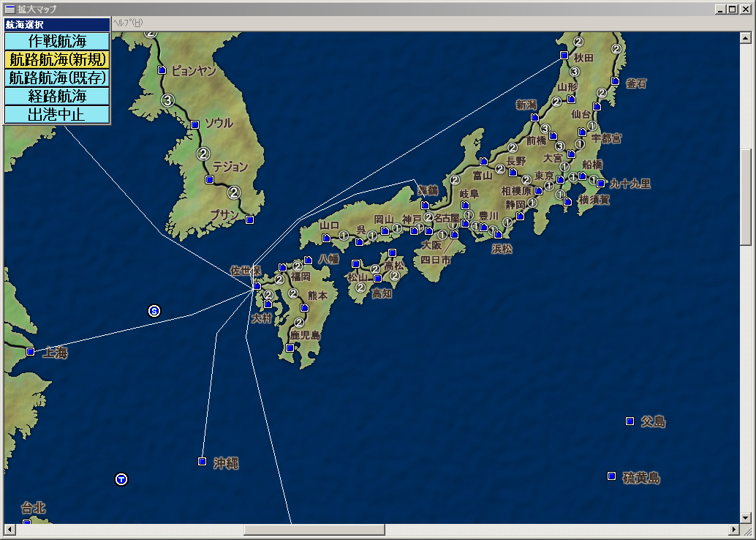This screenshot has height=540, width=756.
Task: Select 航路航海(既存) existing route option
Action: [x=57, y=78]
